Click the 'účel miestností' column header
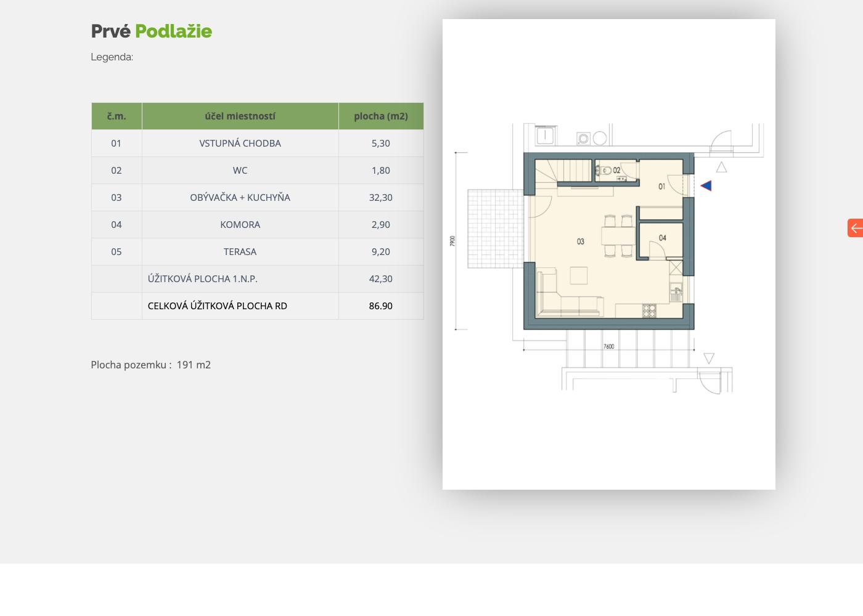Screen dimensions: 863x616 coord(240,116)
